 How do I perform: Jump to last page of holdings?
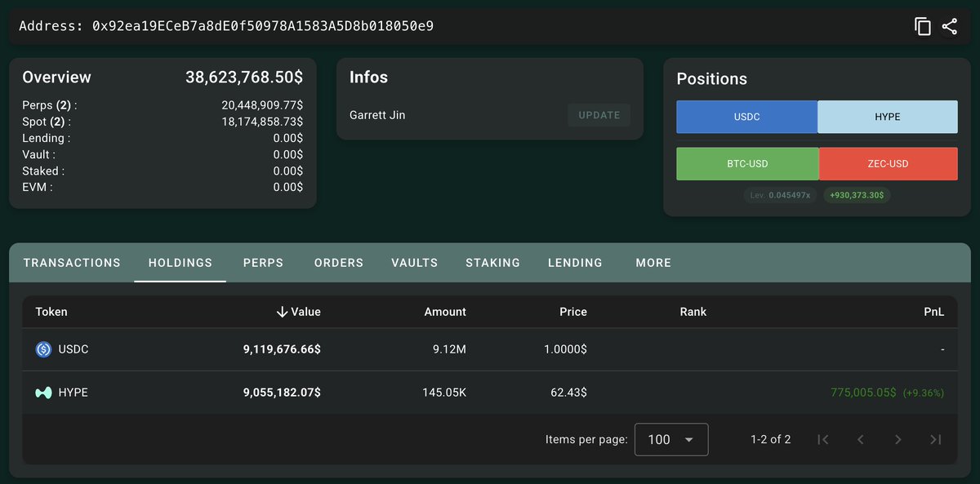click(936, 439)
